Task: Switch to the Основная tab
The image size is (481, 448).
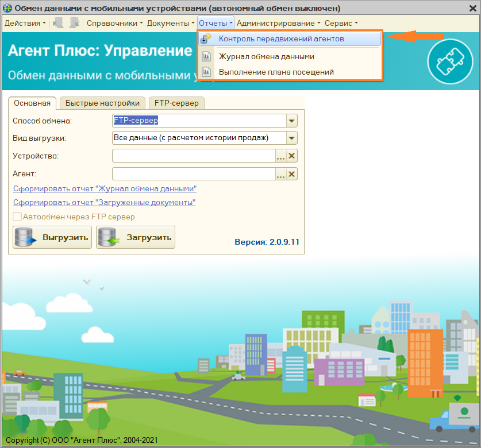Action: [32, 103]
